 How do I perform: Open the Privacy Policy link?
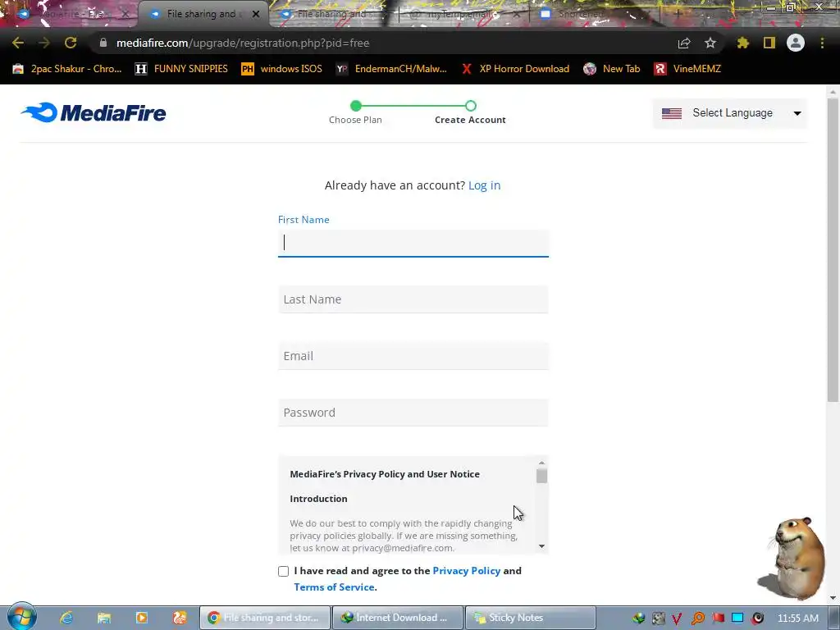click(x=466, y=571)
